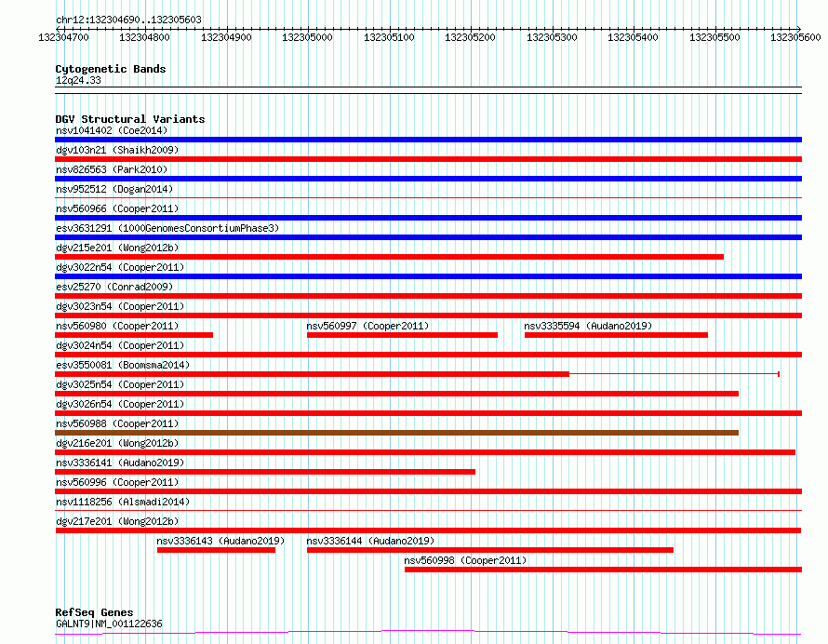This screenshot has height=644, width=828.
Task: Click the red bar under dgv216e201
Action: coord(425,452)
